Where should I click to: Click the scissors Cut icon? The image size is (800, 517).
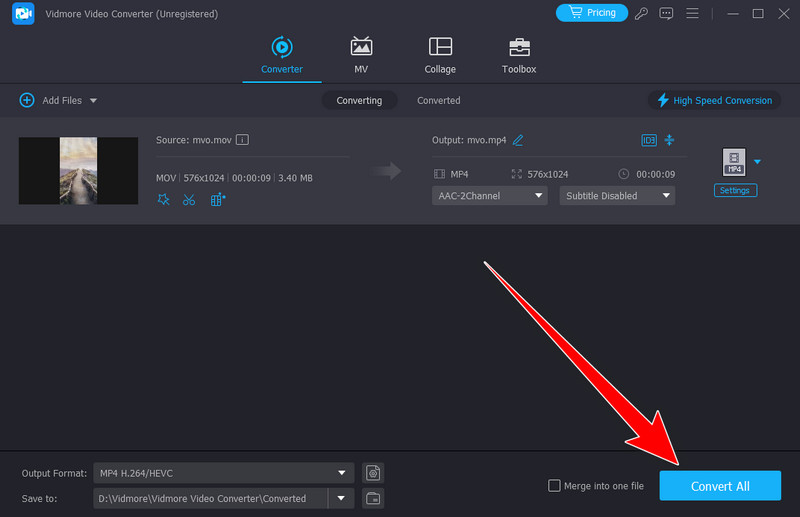point(189,199)
